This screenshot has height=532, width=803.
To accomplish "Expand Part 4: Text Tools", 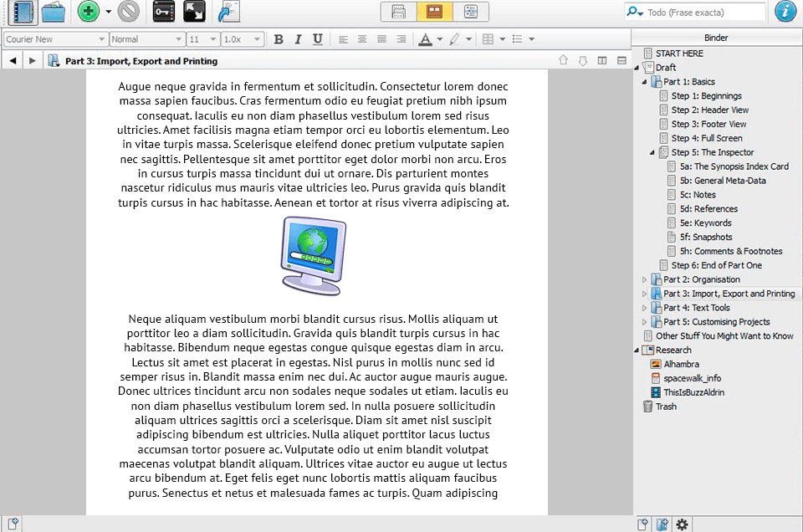I will tap(644, 308).
